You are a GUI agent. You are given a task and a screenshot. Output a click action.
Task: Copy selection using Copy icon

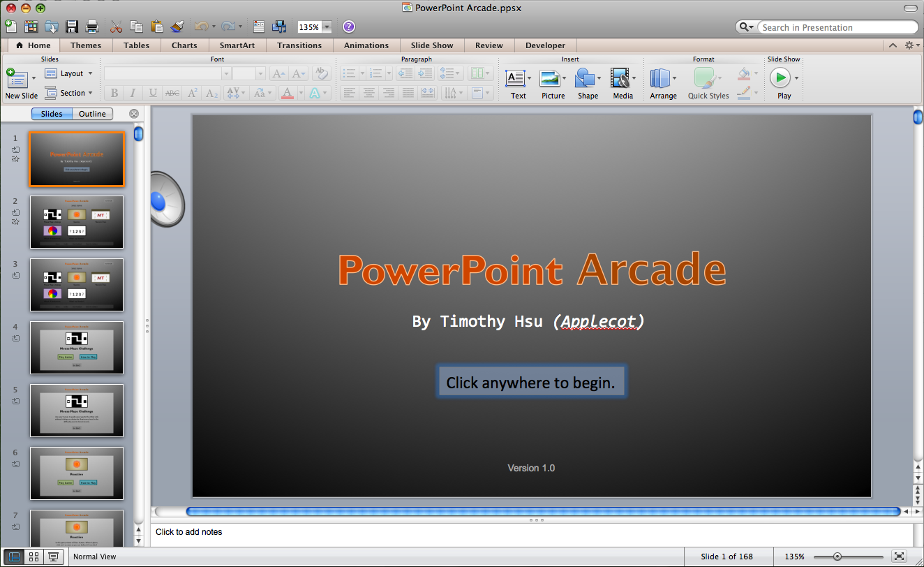(137, 27)
